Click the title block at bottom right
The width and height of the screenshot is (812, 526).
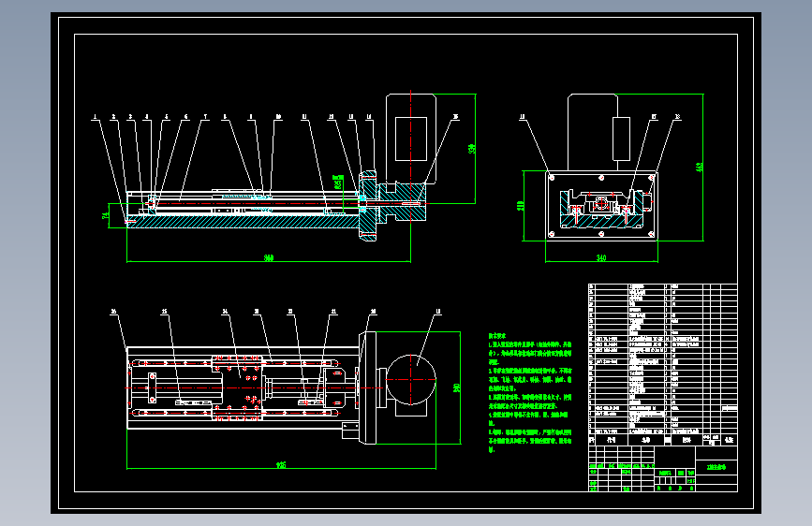coord(663,469)
